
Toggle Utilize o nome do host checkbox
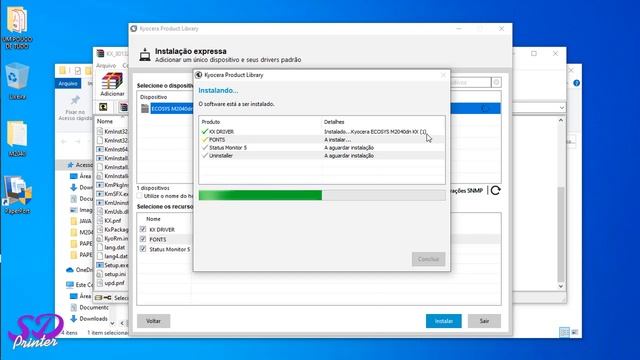click(x=140, y=196)
